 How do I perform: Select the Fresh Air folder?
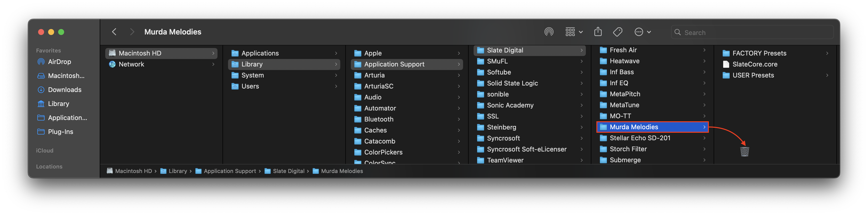tap(652, 50)
